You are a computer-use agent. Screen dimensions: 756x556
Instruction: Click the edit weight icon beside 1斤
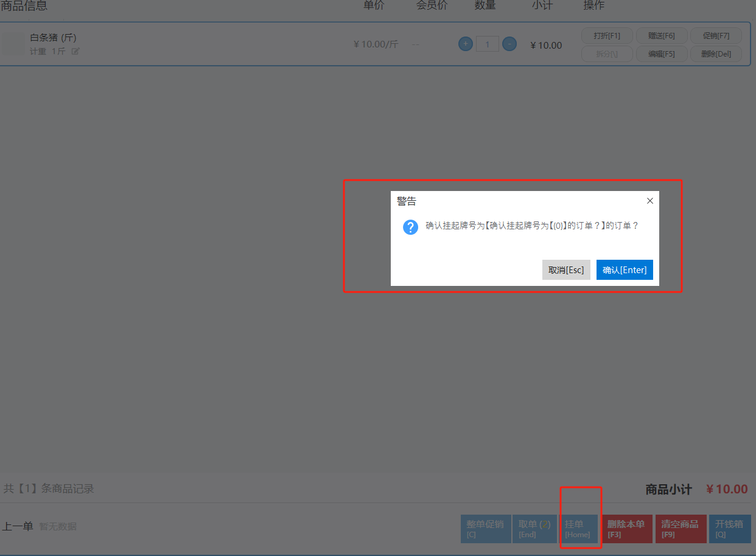coord(75,51)
